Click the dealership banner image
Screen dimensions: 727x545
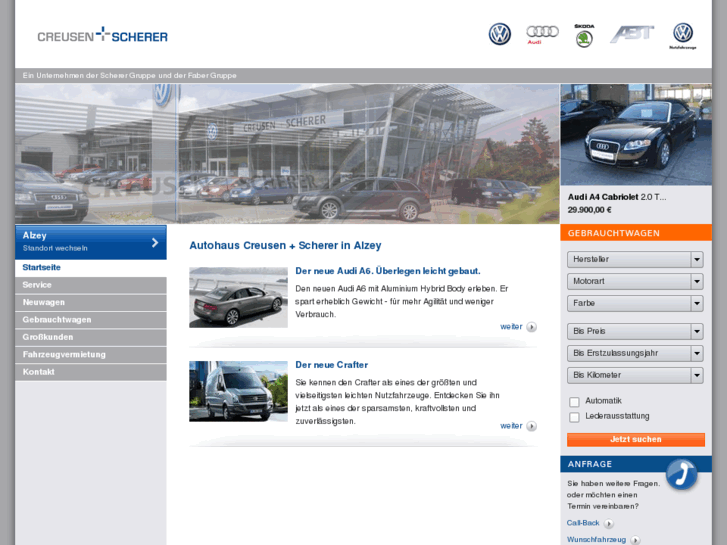[x=287, y=154]
